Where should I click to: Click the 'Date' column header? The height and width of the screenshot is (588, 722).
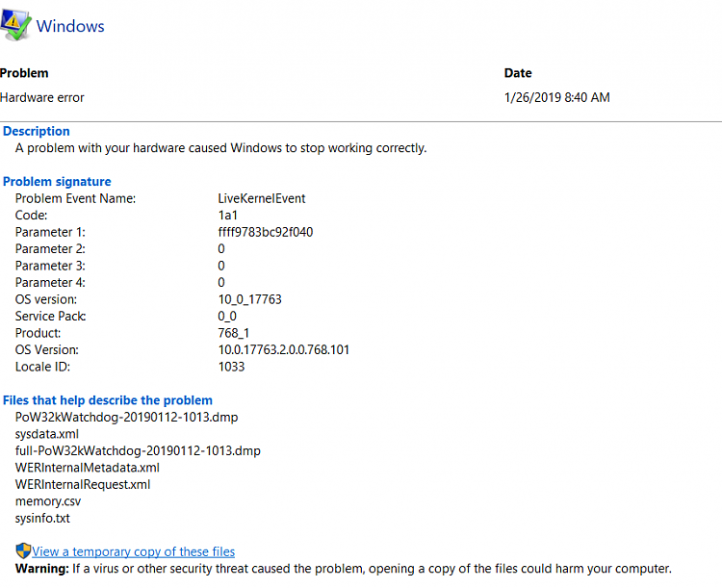(518, 73)
